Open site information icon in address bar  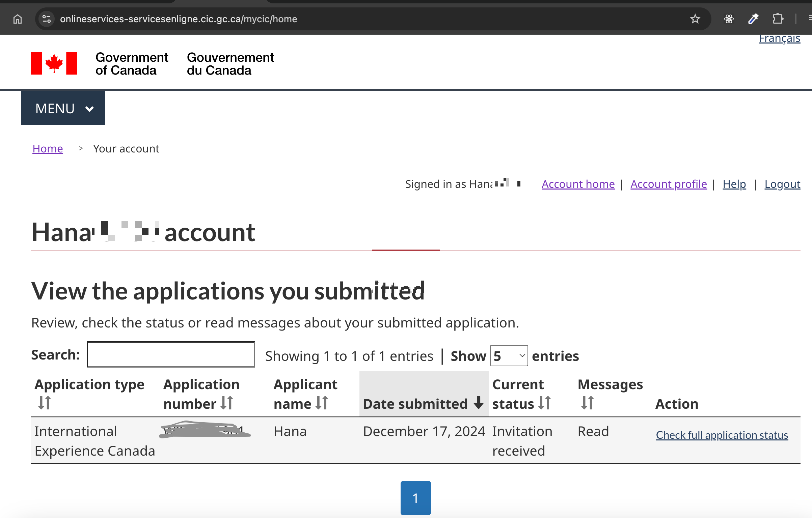coord(47,19)
